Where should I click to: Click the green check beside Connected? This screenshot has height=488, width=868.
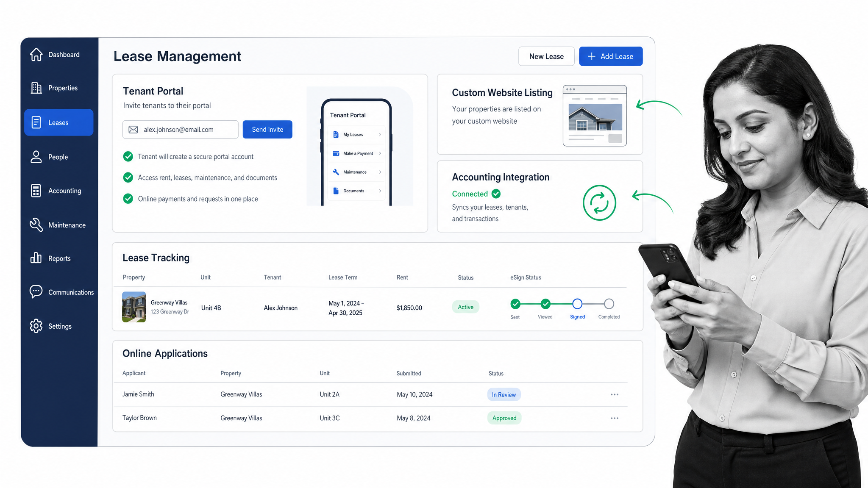click(x=496, y=194)
